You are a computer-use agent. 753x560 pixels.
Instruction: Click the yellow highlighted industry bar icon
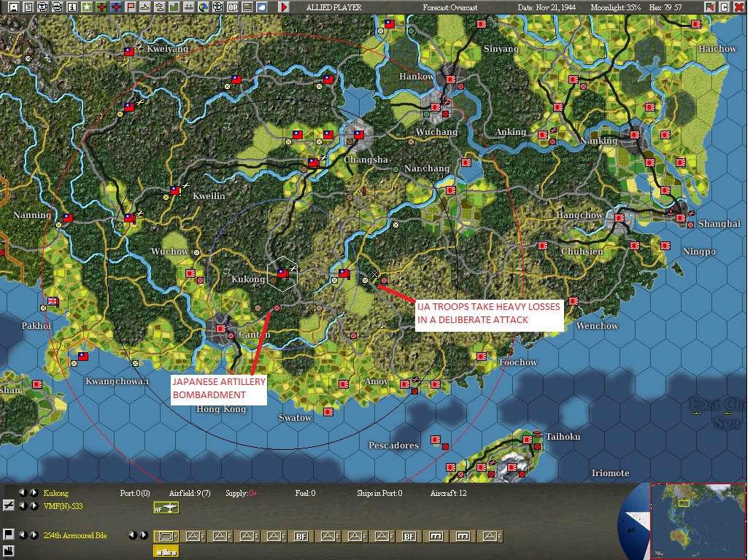(166, 552)
